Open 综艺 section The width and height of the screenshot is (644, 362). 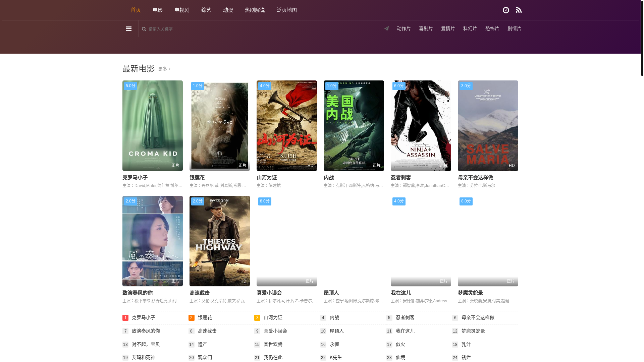(x=206, y=10)
